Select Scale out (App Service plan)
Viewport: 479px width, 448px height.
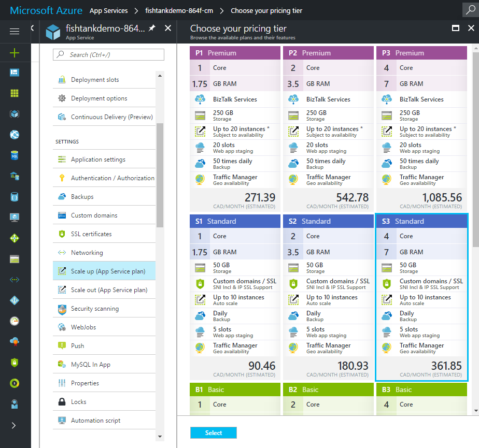[104, 290]
